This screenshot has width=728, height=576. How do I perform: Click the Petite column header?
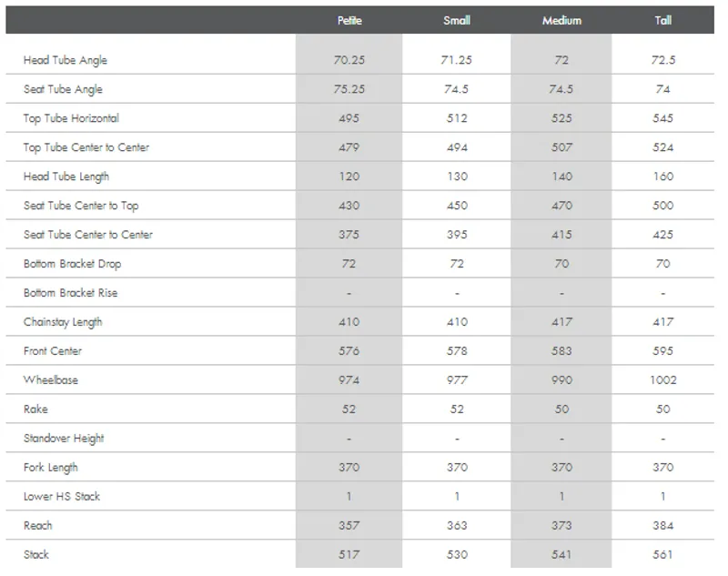coord(349,20)
